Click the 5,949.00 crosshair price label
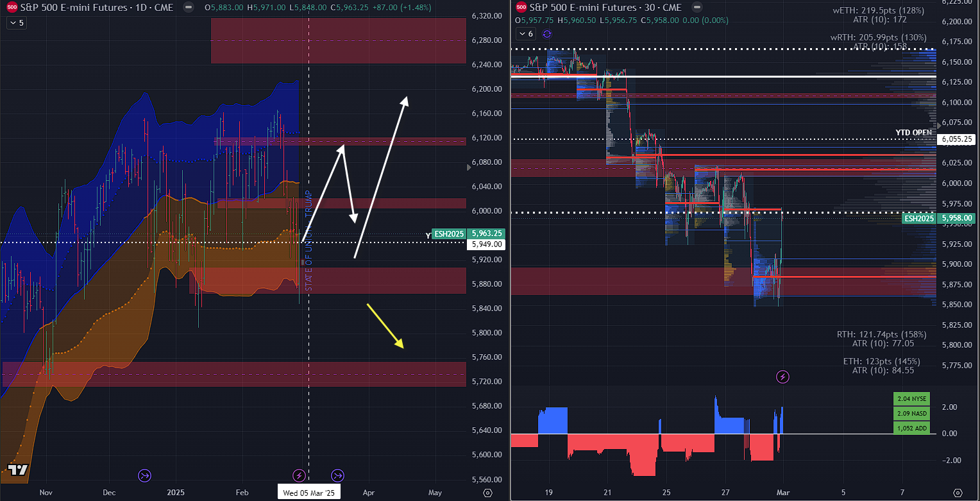 click(x=487, y=244)
